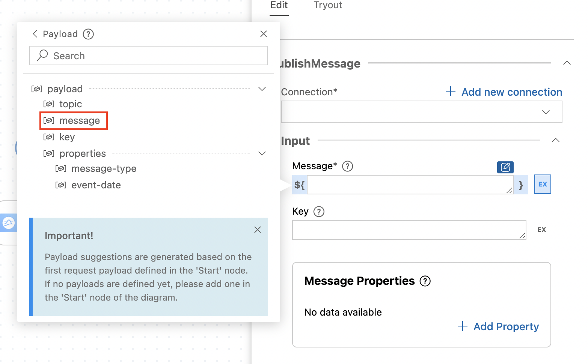Select the topic payload item
The width and height of the screenshot is (588, 364).
71,104
